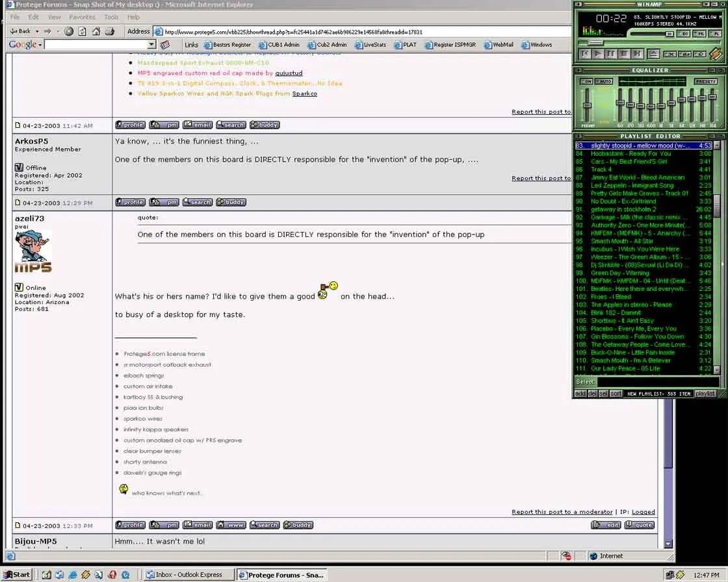728x582 pixels.
Task: Open the playlist sort menu in Winamp
Action: point(614,393)
